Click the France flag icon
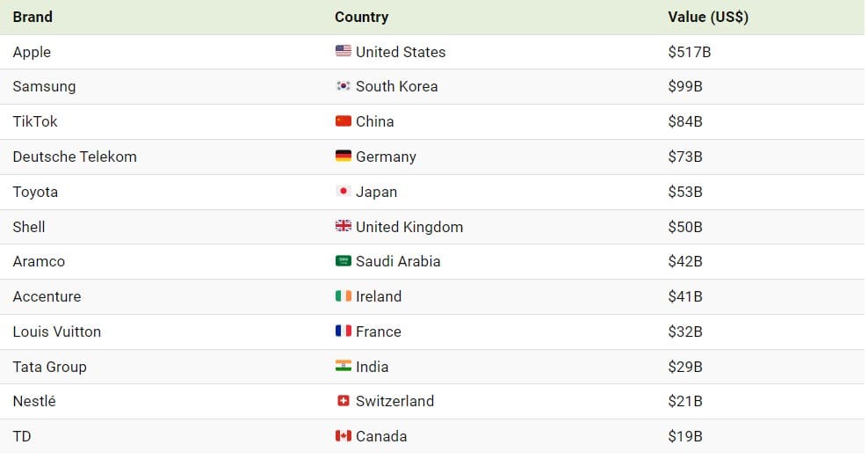The height and width of the screenshot is (459, 868). [343, 331]
